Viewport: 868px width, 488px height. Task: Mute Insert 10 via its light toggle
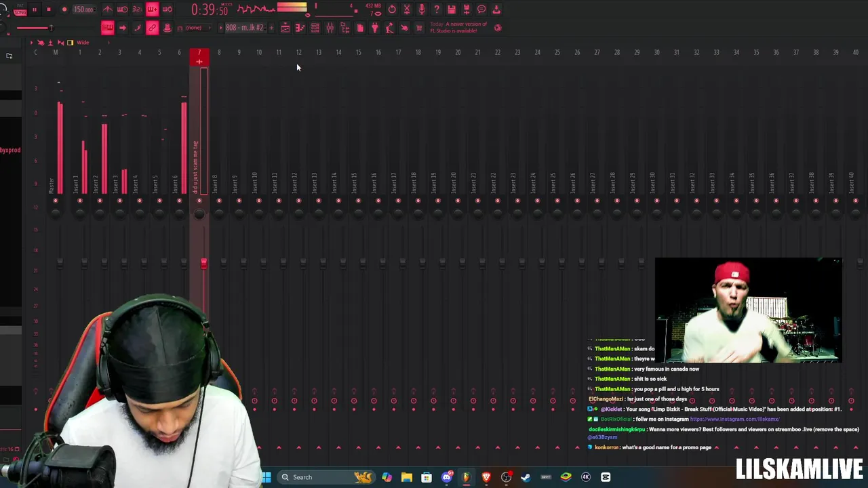259,201
